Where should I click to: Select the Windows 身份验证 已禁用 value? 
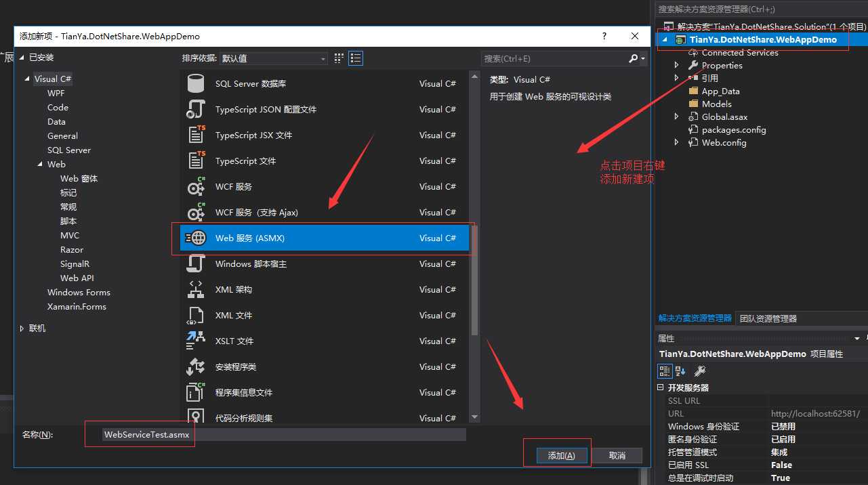[783, 426]
